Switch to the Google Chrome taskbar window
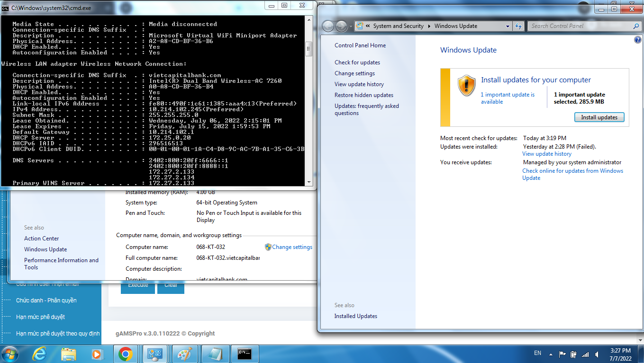This screenshot has width=644, height=363. click(125, 354)
